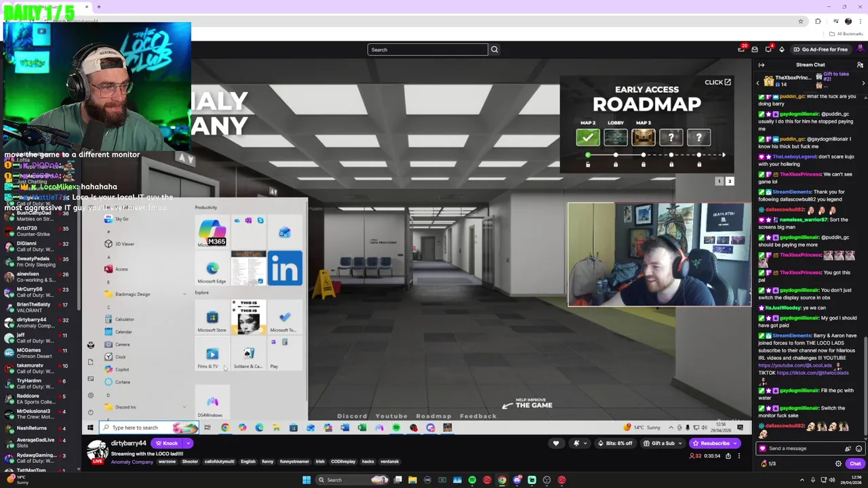868x488 pixels.
Task: Expand streamed system tray hidden icons chevron
Action: click(x=671, y=428)
